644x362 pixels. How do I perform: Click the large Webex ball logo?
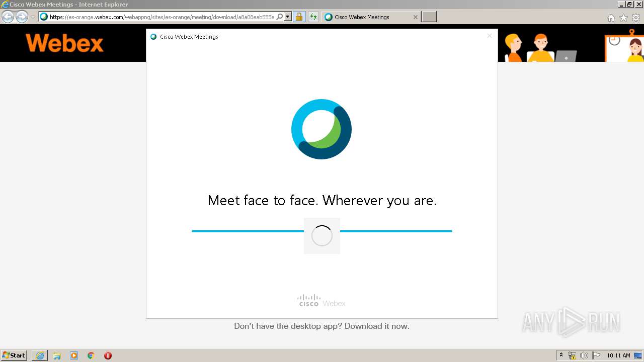(x=321, y=129)
